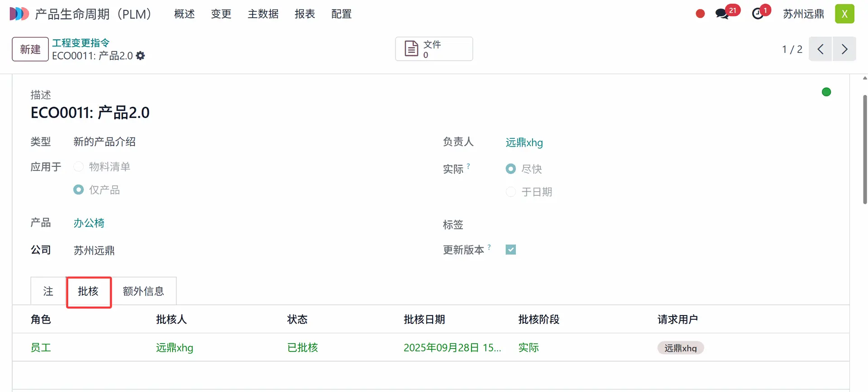868x392 pixels.
Task: Go to the previous record arrow
Action: coord(820,49)
